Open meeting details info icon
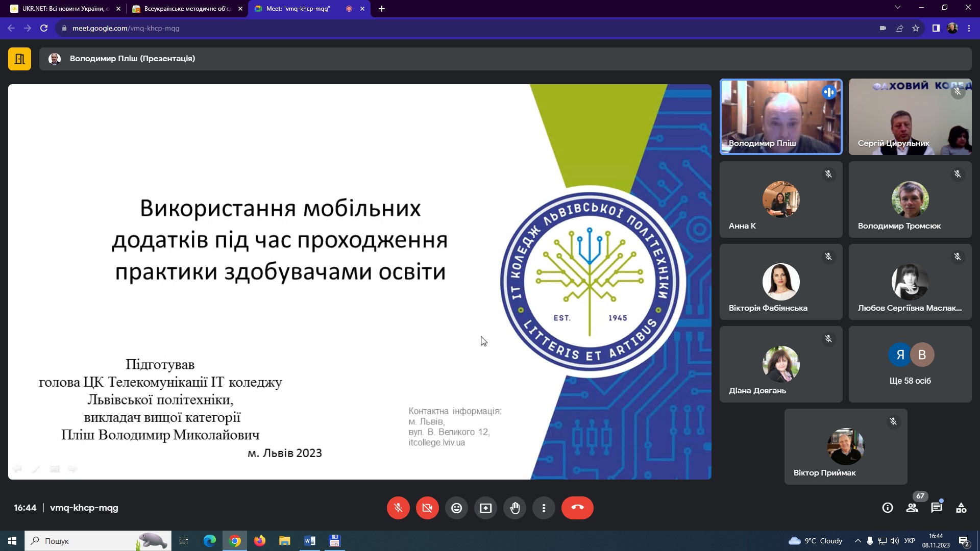This screenshot has height=551, width=980. (888, 508)
